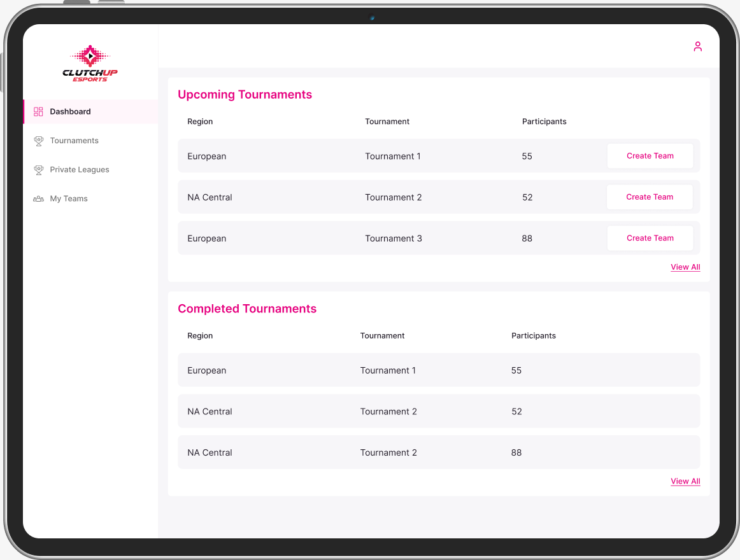The image size is (740, 560).
Task: Click Participants column header in Upcoming table
Action: tap(544, 122)
